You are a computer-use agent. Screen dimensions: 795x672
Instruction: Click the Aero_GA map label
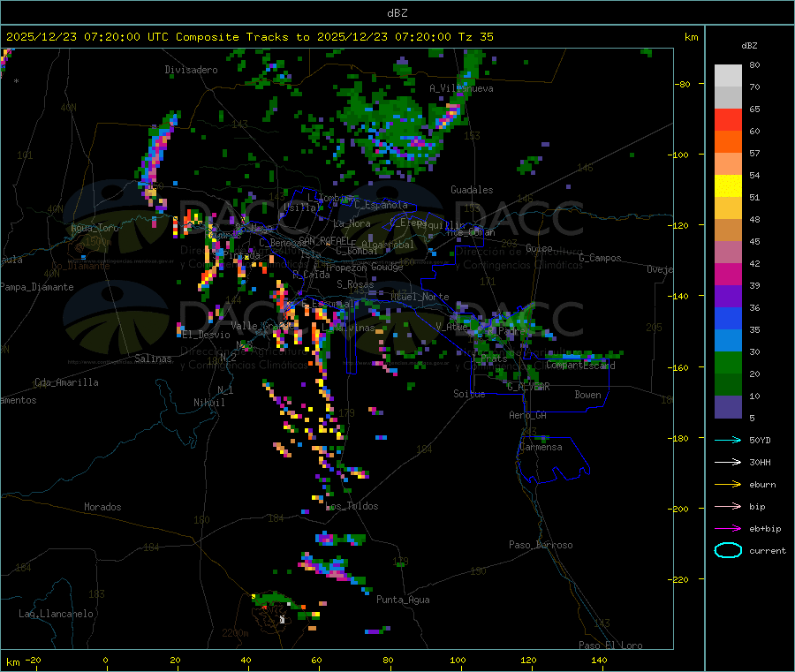pos(528,416)
